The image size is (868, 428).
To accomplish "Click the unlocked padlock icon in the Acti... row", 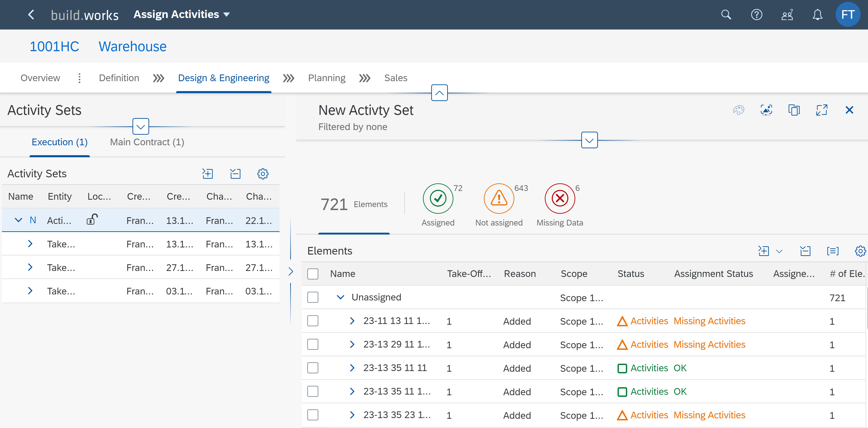I will click(x=92, y=219).
